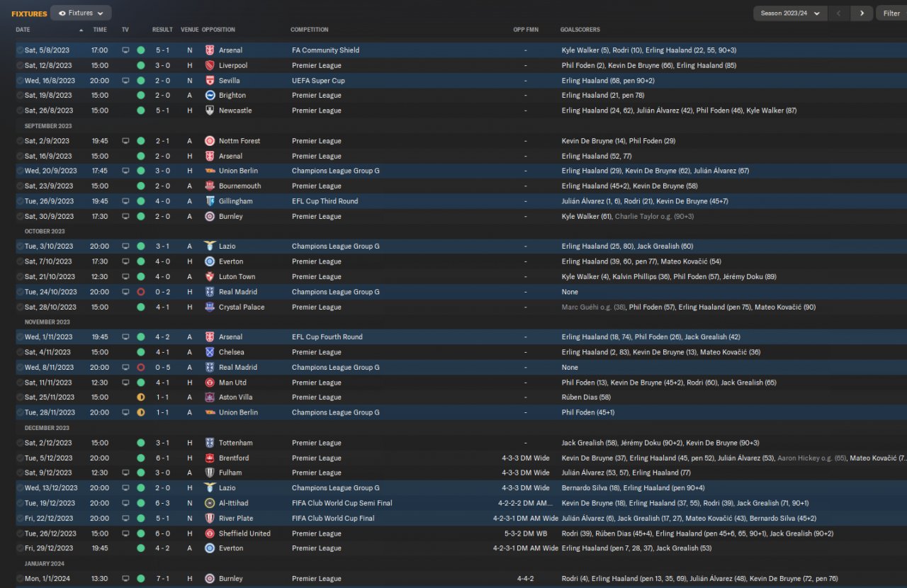Click the TV icon on the Nottm Forest row
907x588 pixels.
tap(126, 141)
